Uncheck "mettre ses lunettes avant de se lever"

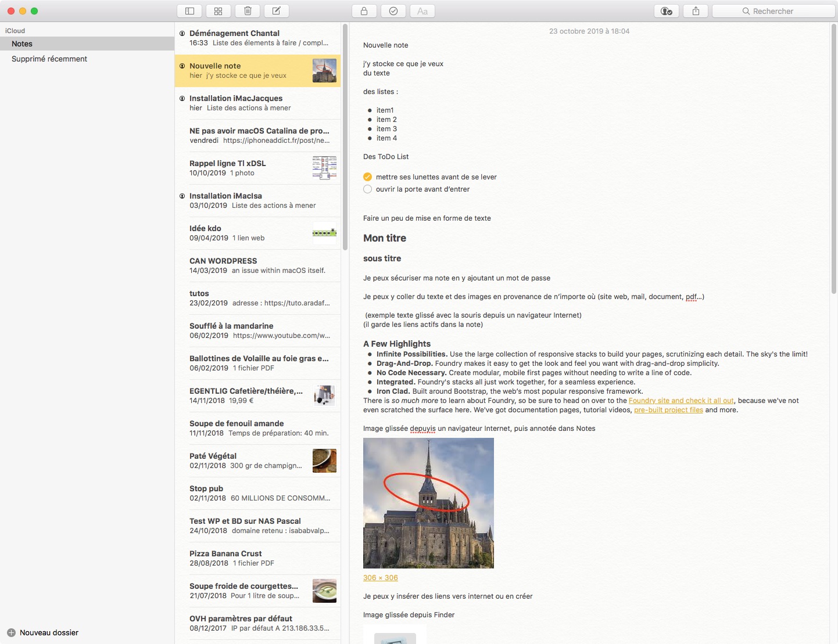(x=367, y=177)
